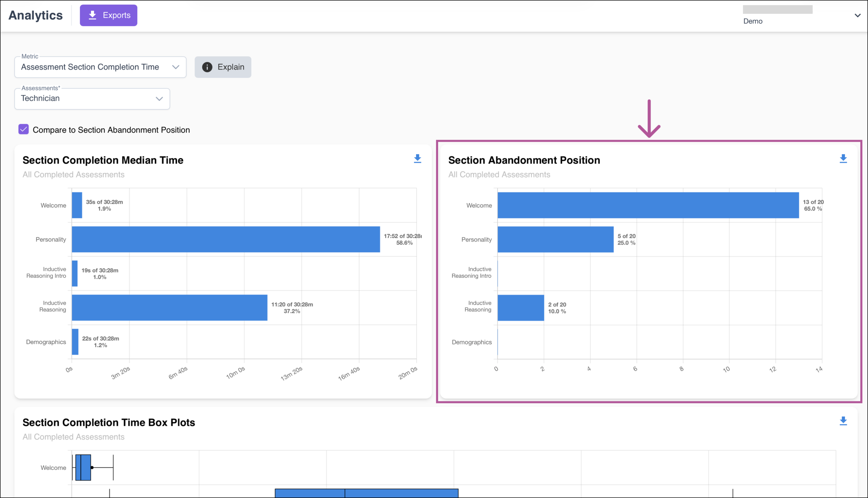Click the Inductive Reasoning bar showing 2 of 20

coord(520,308)
